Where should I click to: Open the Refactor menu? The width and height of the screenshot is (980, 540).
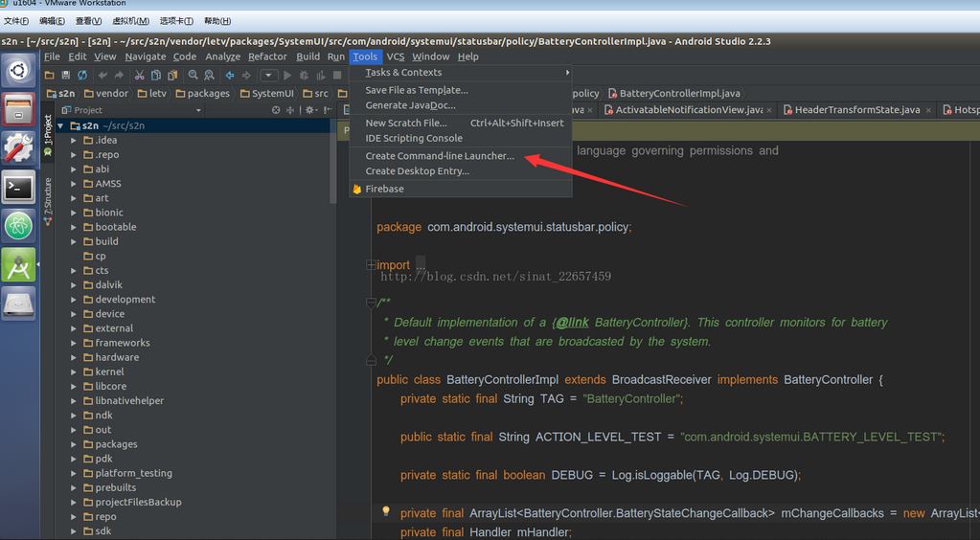267,56
